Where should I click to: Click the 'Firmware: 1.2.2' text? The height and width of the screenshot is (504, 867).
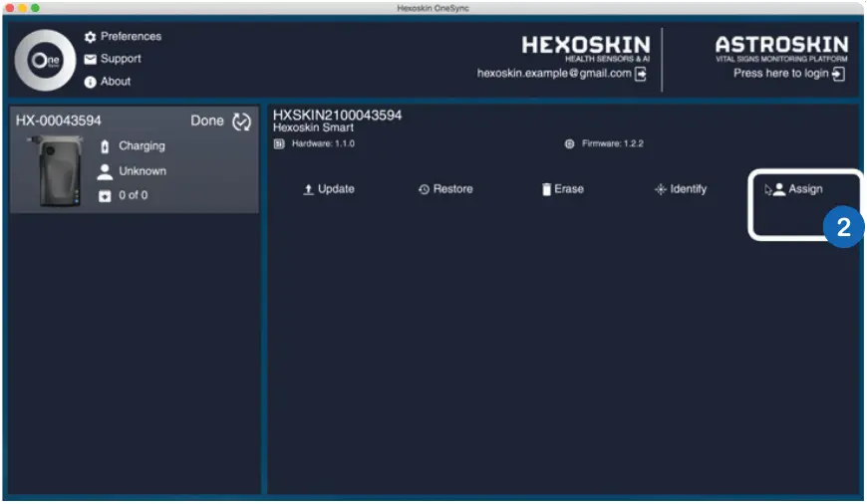coord(613,143)
